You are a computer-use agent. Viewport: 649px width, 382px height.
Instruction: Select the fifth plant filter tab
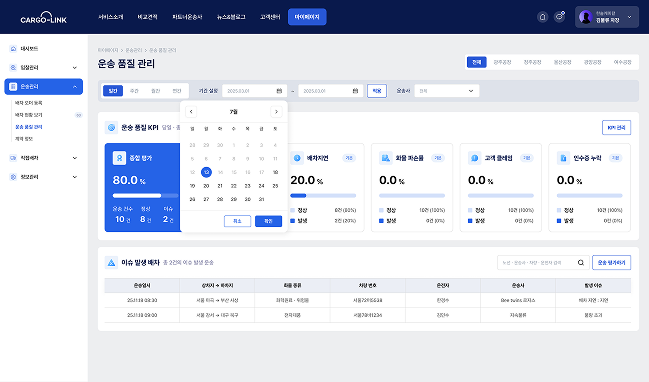click(592, 62)
